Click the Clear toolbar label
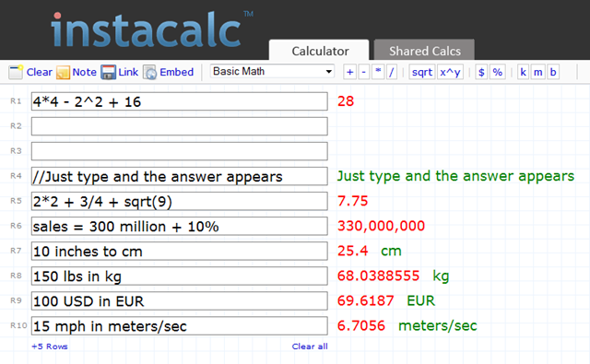The height and width of the screenshot is (364, 590). click(x=39, y=72)
